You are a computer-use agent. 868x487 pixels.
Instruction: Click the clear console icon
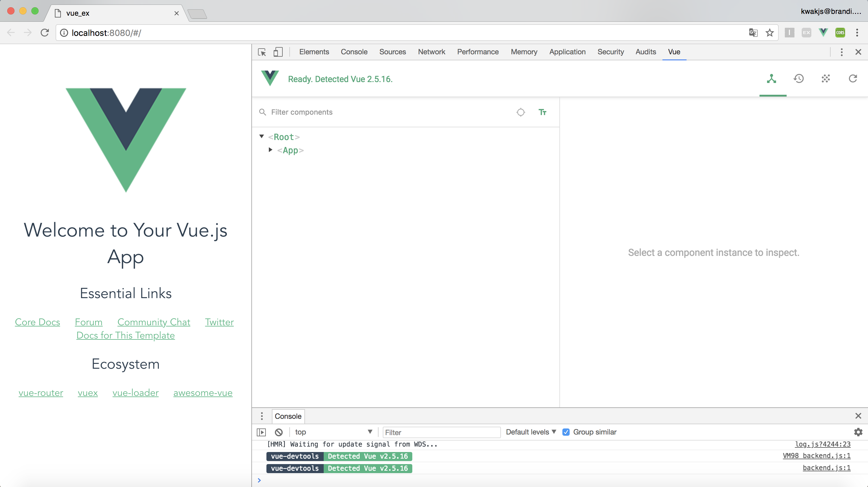(x=279, y=432)
